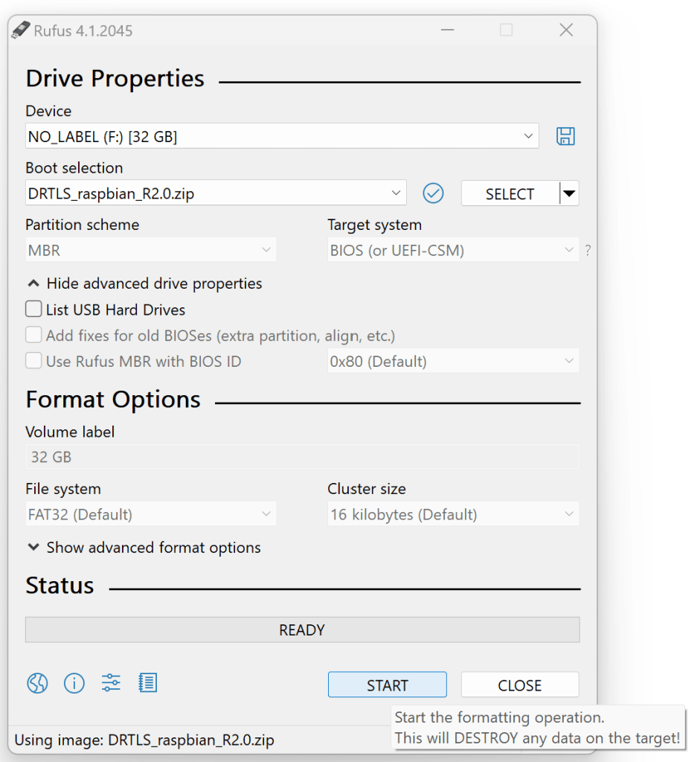Open language settings via the globe icon
The width and height of the screenshot is (700, 762).
(x=37, y=682)
